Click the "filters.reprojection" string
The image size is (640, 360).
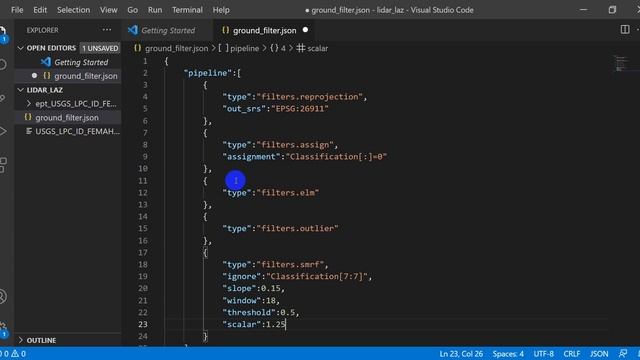pos(309,97)
